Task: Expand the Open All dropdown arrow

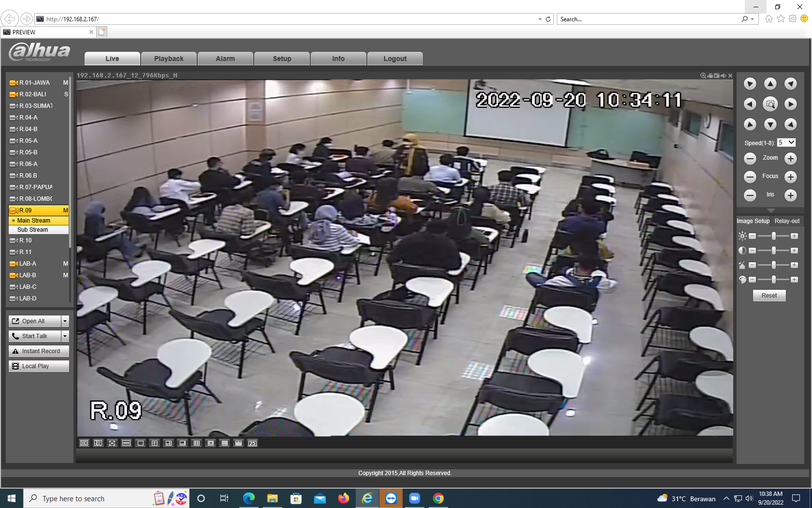Action: [65, 321]
